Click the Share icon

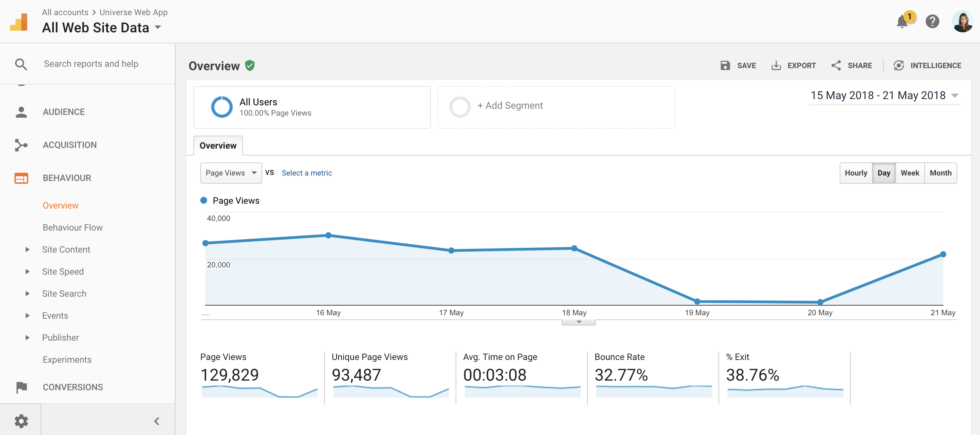tap(836, 65)
